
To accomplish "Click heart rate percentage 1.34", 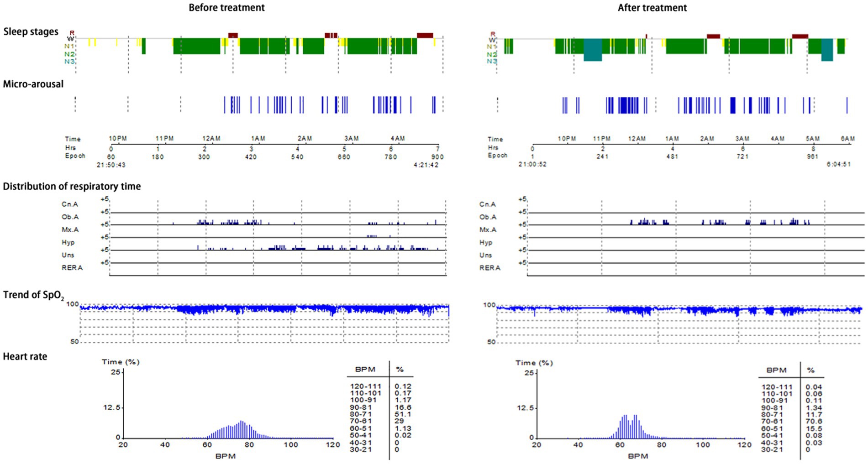I will [814, 408].
